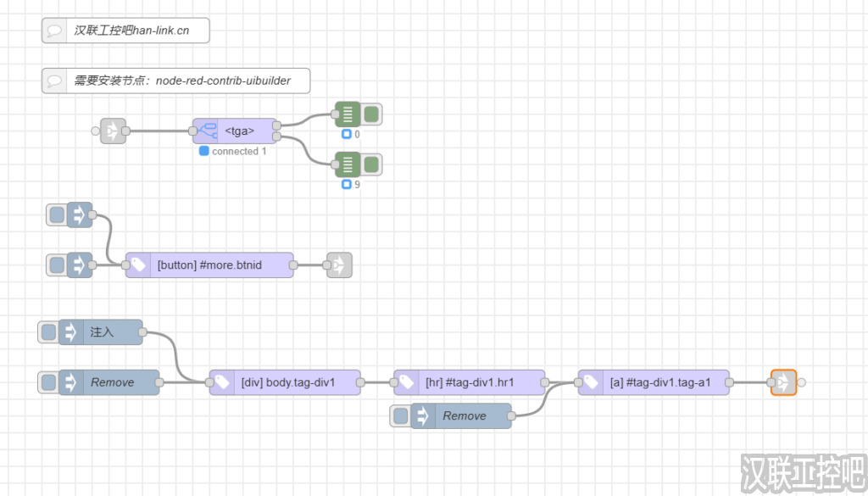Click the upper output port of <tga>
The width and height of the screenshot is (868, 496).
click(277, 125)
